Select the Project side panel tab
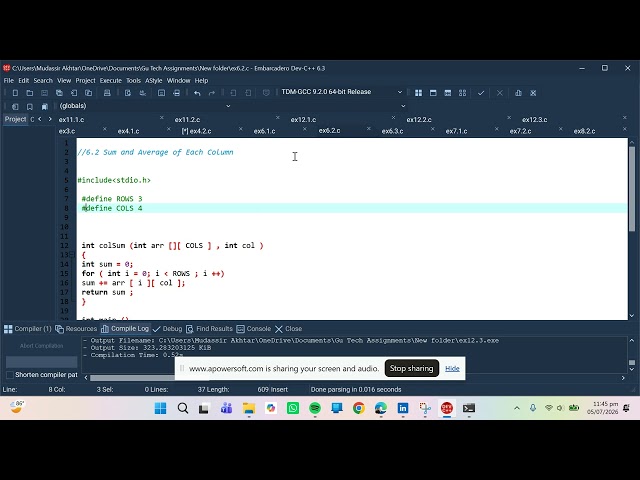 (15, 119)
